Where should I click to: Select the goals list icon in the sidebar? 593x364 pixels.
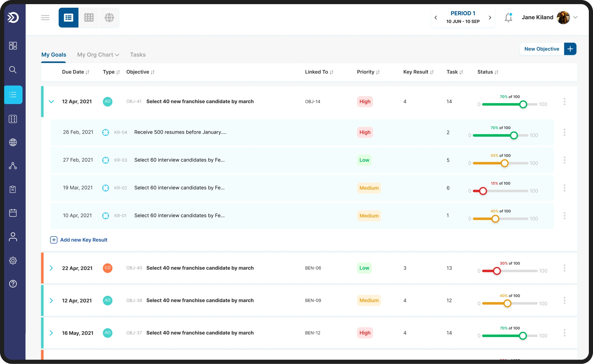click(13, 95)
